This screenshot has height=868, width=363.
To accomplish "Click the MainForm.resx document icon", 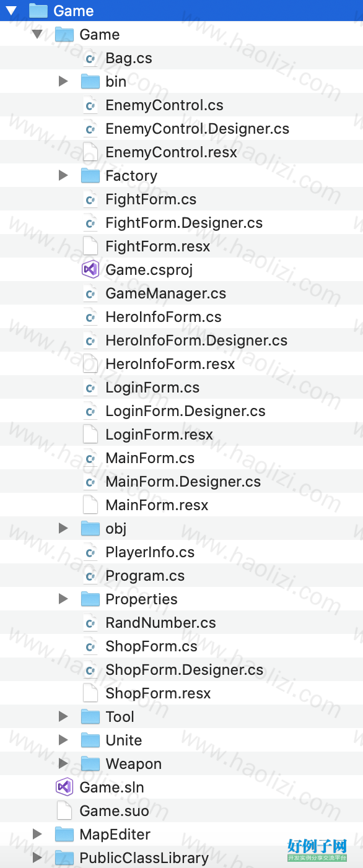I will (x=90, y=505).
